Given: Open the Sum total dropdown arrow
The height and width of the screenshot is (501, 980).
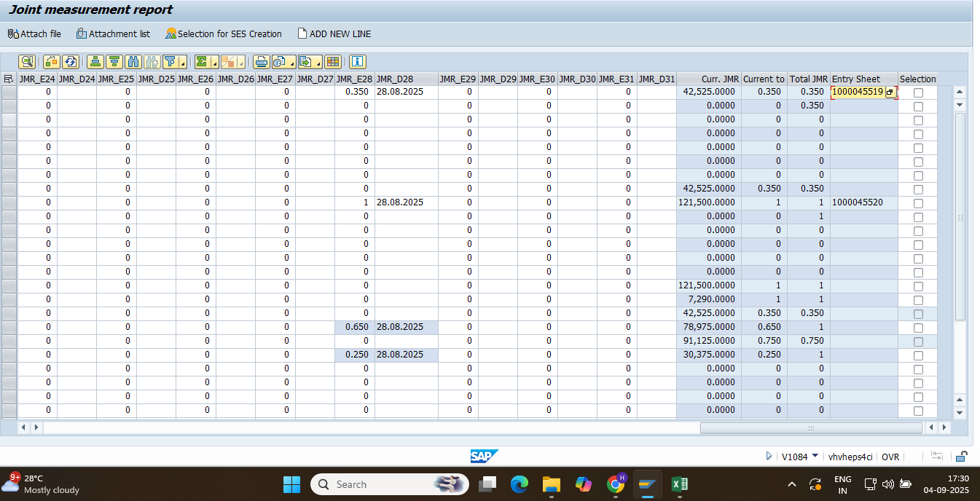Looking at the screenshot, I should (x=215, y=63).
